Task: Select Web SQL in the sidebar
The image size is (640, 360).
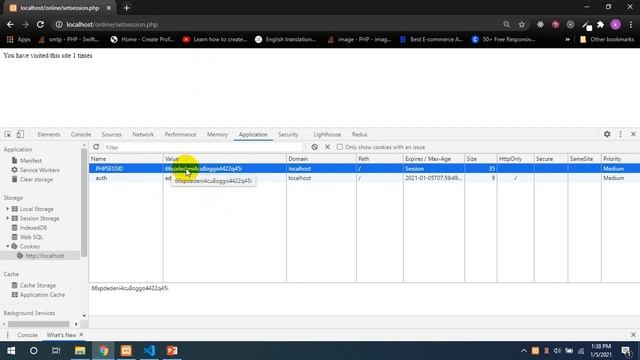Action: click(x=31, y=237)
